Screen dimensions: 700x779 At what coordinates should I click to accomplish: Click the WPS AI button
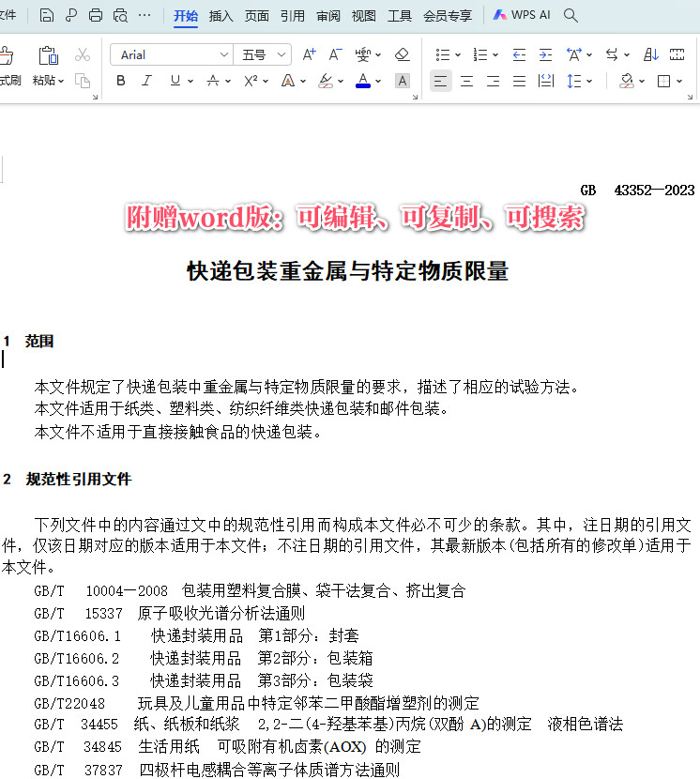522,15
